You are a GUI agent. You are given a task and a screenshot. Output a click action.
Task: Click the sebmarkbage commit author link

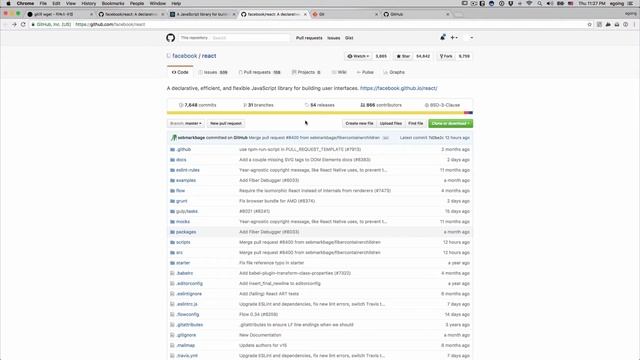pyautogui.click(x=191, y=138)
